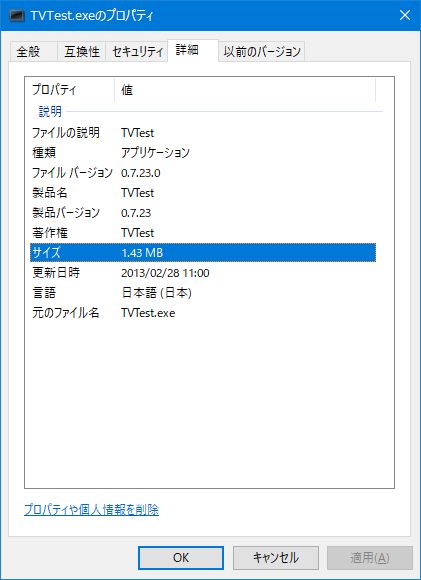Viewport: 421px width, 580px height.
Task: Click the value アプリケーション
Action: (155, 152)
